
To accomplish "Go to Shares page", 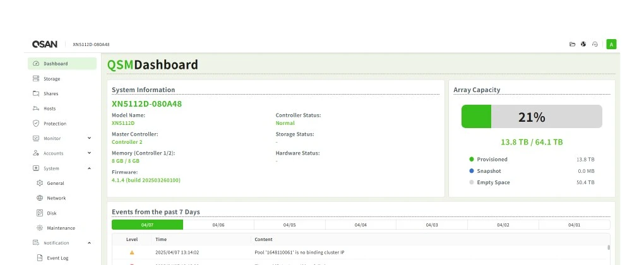I will (62, 93).
